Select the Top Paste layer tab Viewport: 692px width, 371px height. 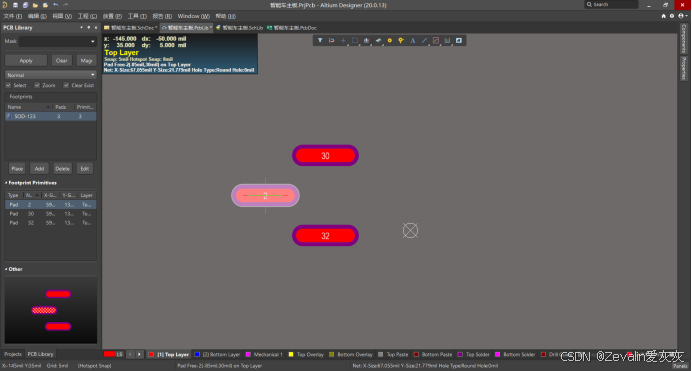(393, 354)
